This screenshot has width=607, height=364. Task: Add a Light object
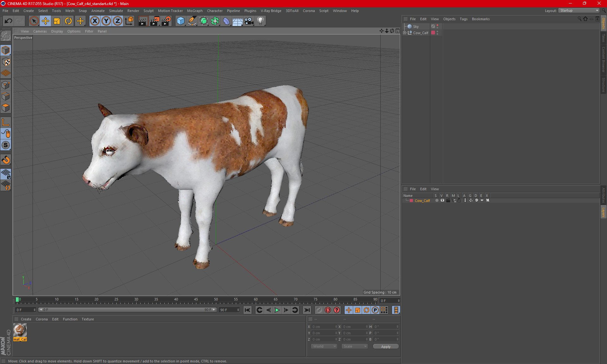tap(261, 21)
